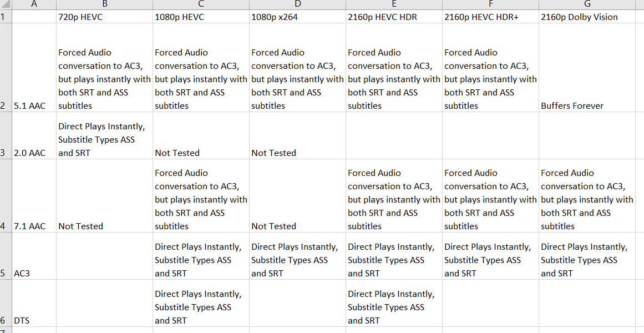Select the 2160p HEVC HDR+ header cell
Viewport: 644px width, 333px height.
coord(490,17)
